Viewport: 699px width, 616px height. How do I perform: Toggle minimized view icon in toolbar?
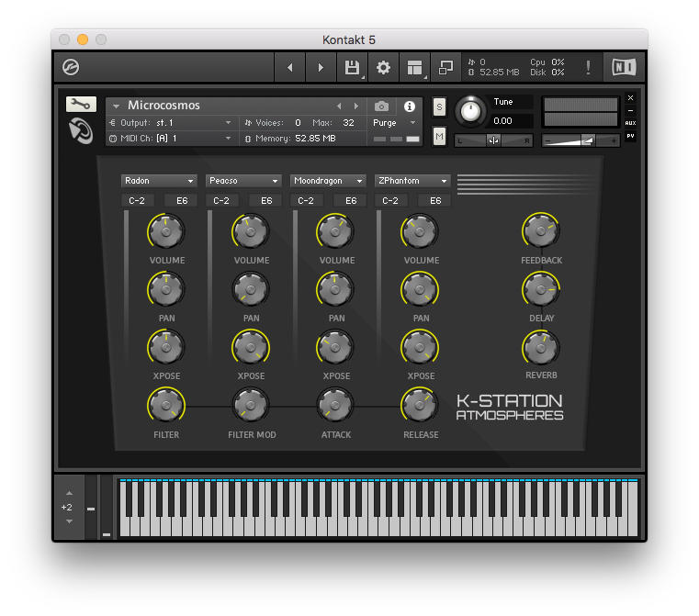tap(445, 67)
